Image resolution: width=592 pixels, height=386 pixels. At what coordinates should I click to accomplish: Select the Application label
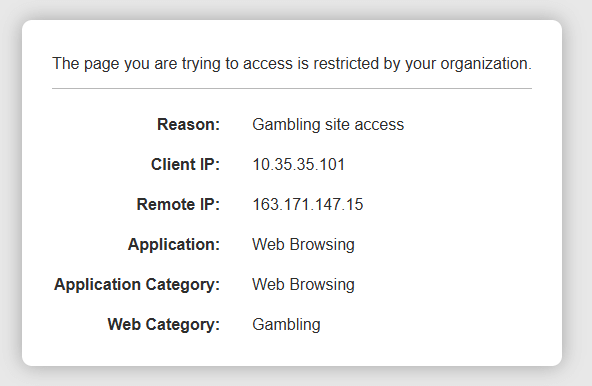tap(174, 245)
